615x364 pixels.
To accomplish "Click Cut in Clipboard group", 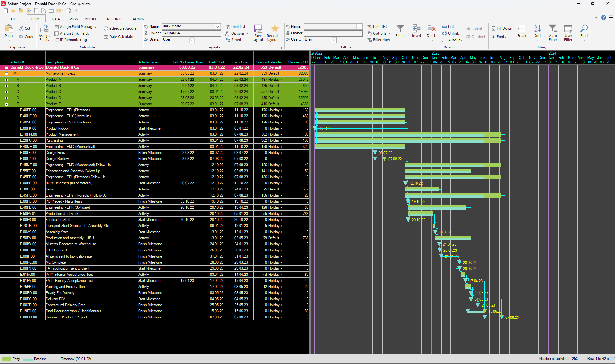I will point(25,28).
